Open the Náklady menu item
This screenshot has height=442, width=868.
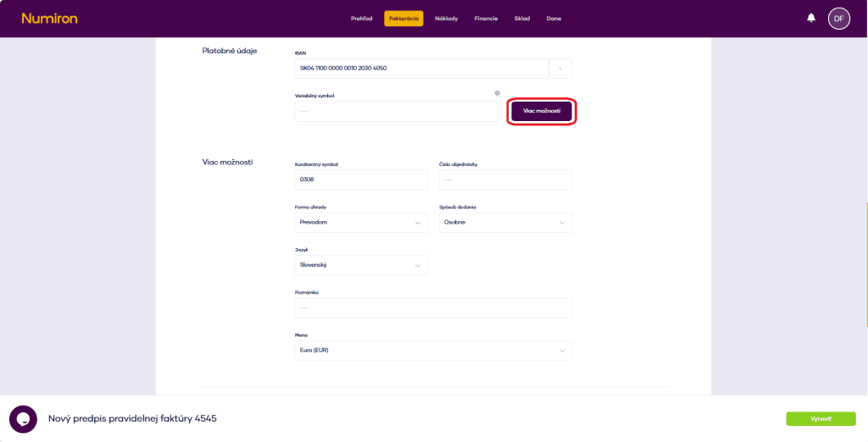click(446, 19)
